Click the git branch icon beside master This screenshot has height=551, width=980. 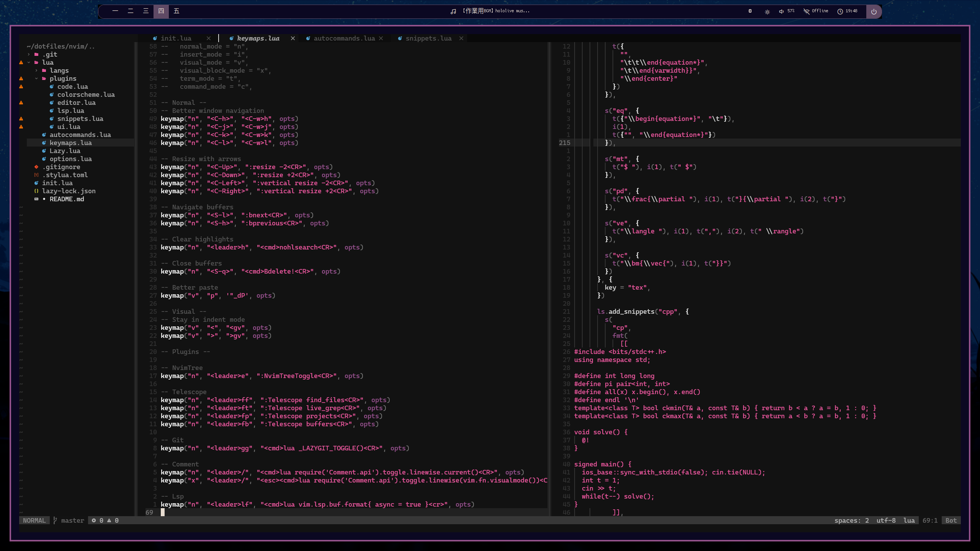(55, 520)
